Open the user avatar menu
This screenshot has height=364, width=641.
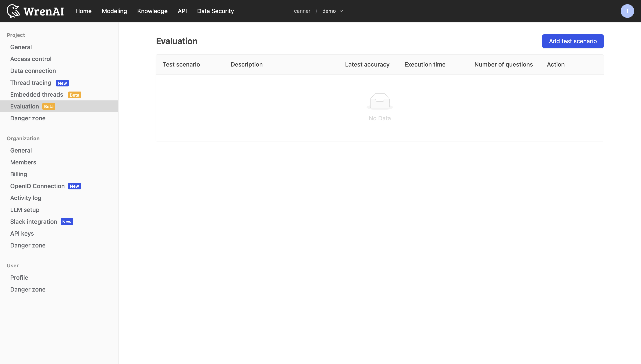[627, 11]
